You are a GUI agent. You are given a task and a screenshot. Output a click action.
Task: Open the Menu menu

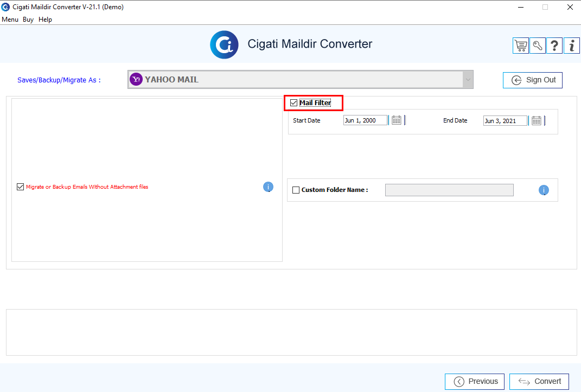[10, 20]
